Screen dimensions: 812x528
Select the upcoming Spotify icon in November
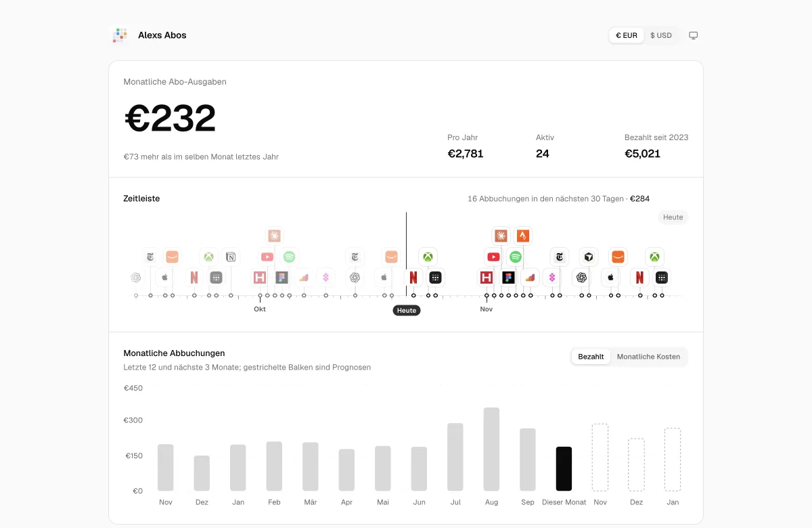(516, 257)
